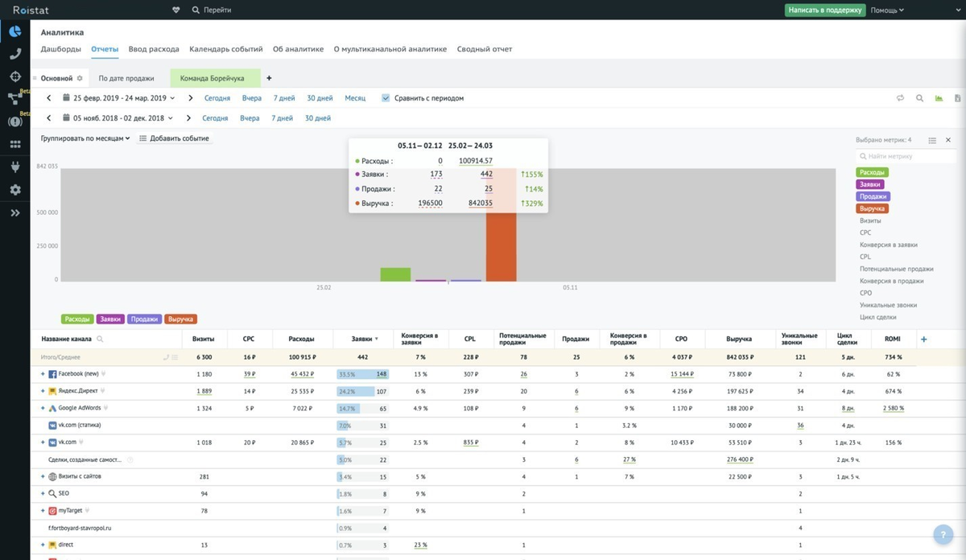Add a new report tab with plus icon

point(269,78)
